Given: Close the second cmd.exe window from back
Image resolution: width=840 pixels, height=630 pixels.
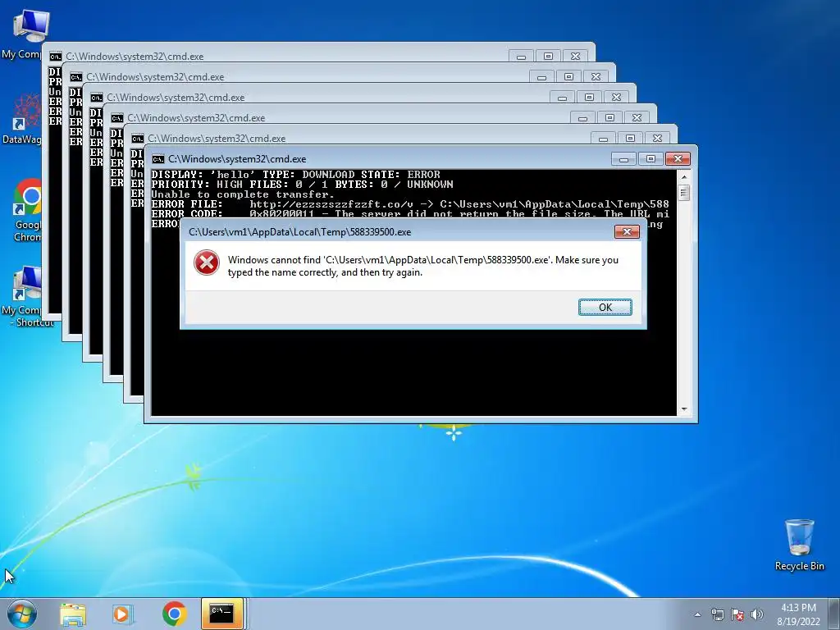Looking at the screenshot, I should click(596, 76).
